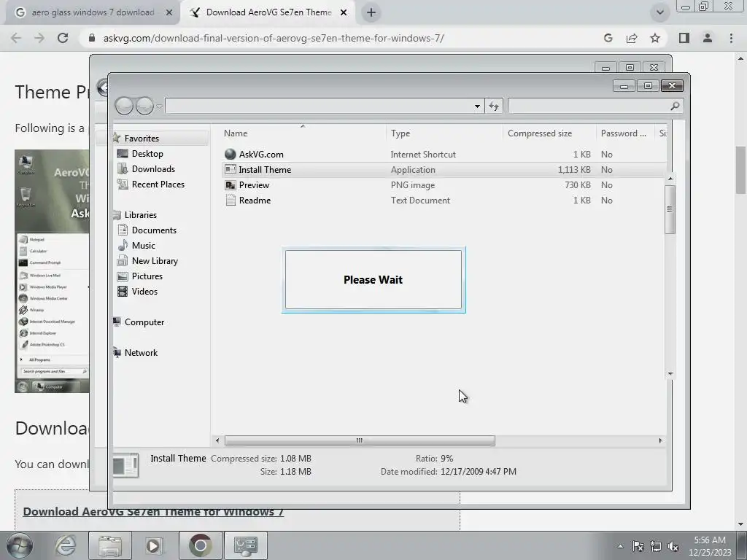The height and width of the screenshot is (560, 747).
Task: Click the horizontal scrollbar thumb in file list
Action: tap(360, 440)
